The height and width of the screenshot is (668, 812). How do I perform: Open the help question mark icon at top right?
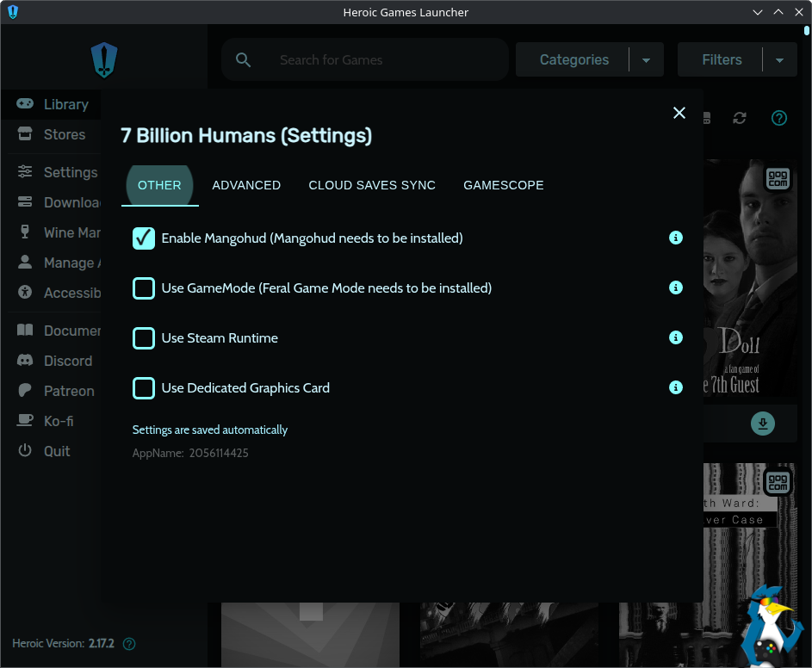coord(779,118)
